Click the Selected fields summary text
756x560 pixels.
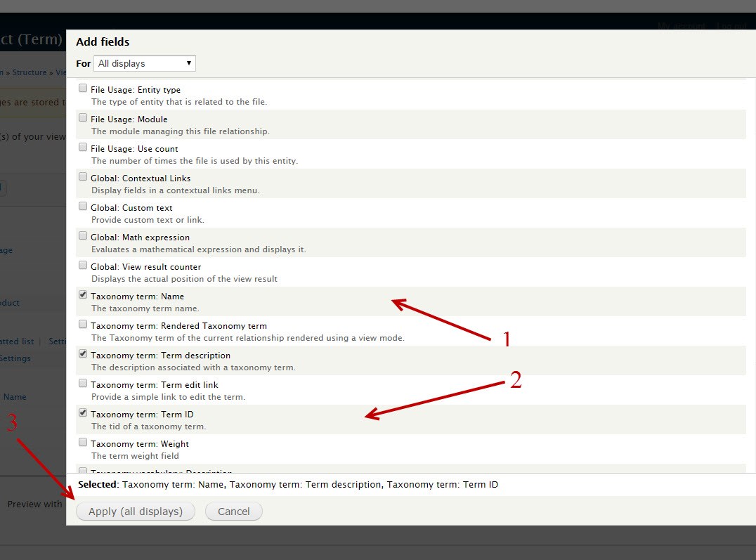pyautogui.click(x=288, y=484)
